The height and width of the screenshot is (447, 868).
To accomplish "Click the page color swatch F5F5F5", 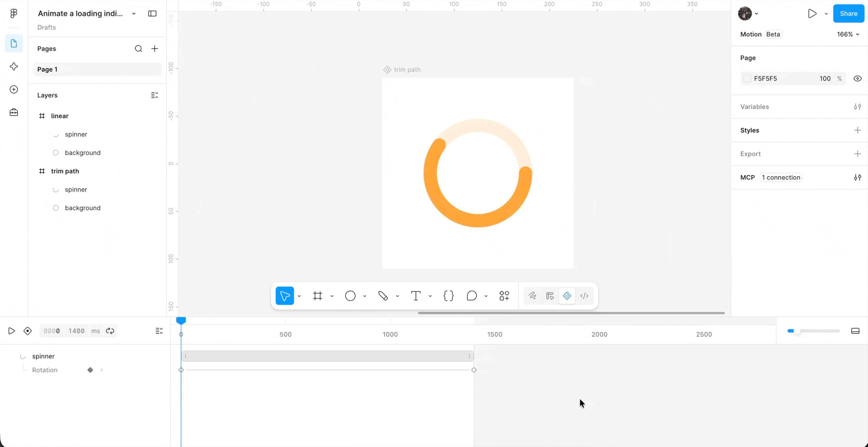I will tap(747, 79).
